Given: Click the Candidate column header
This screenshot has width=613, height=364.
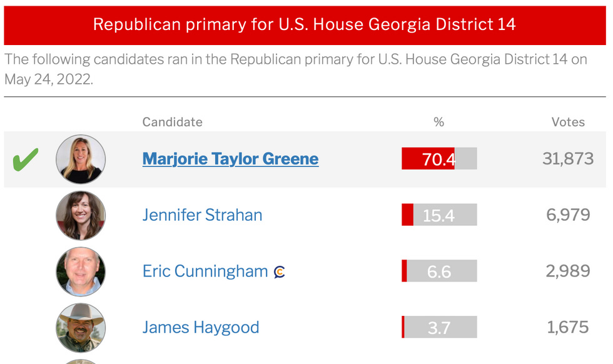Looking at the screenshot, I should click(172, 122).
